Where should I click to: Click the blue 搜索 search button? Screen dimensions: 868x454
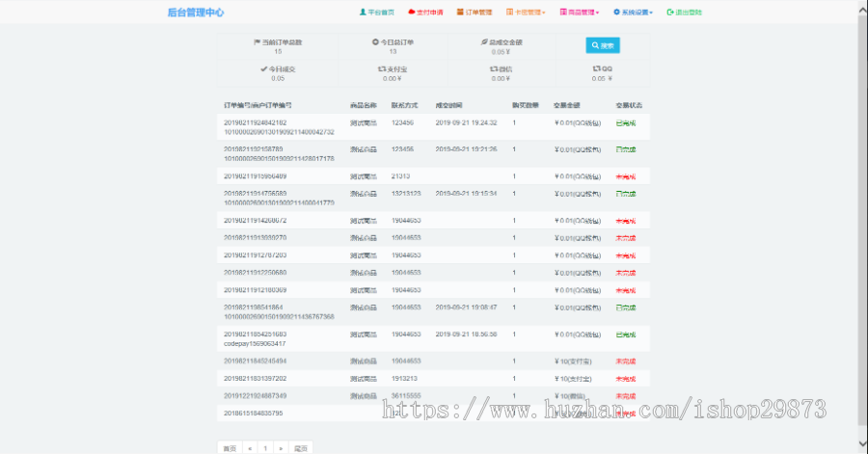[x=603, y=45]
